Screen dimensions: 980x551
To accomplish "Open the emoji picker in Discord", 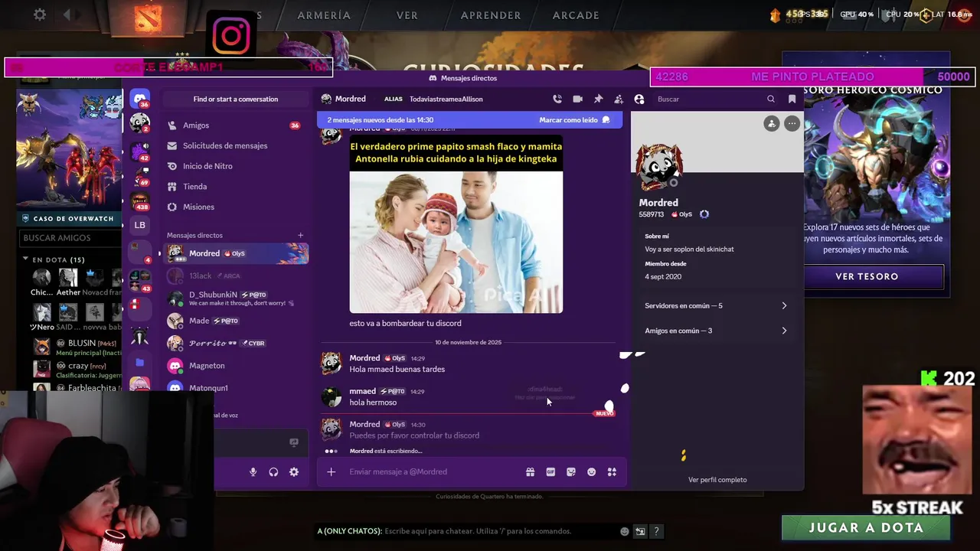I will point(591,472).
